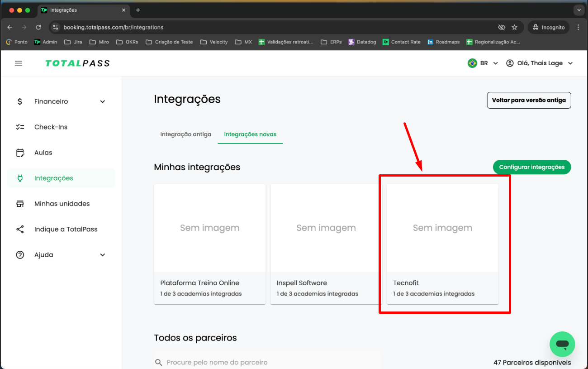Click Voltar para versão antiga button

point(529,100)
